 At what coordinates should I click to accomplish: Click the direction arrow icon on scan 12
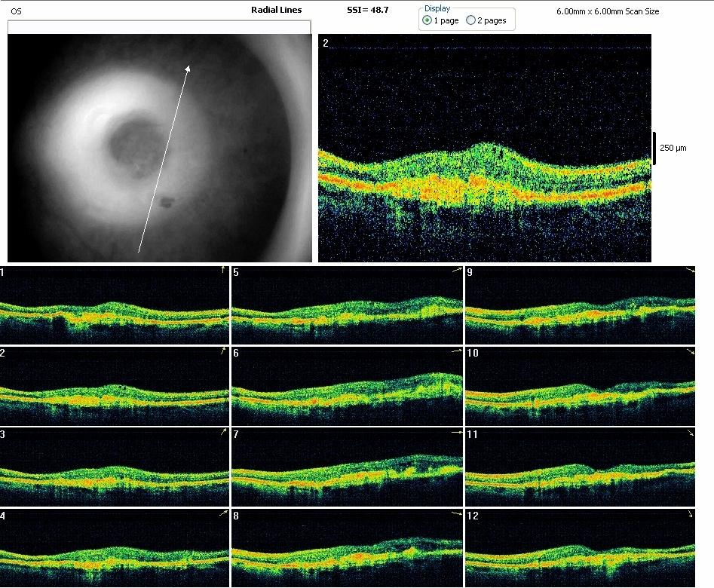click(691, 514)
